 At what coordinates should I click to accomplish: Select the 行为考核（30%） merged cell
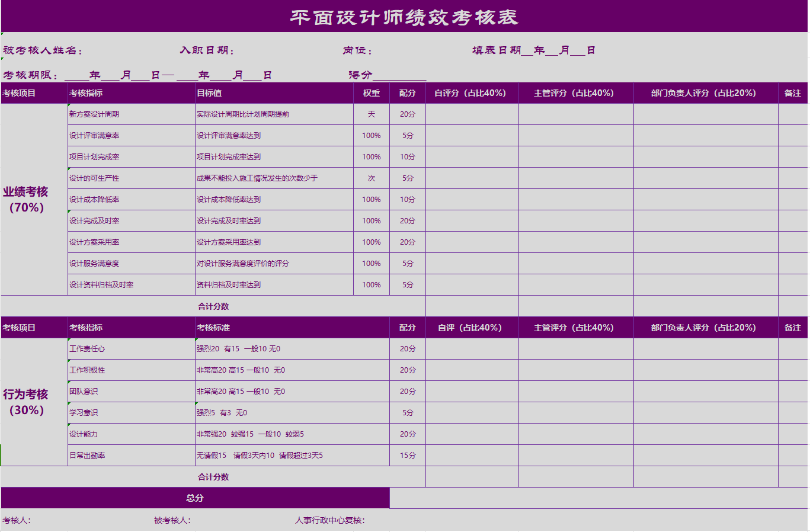(x=34, y=402)
